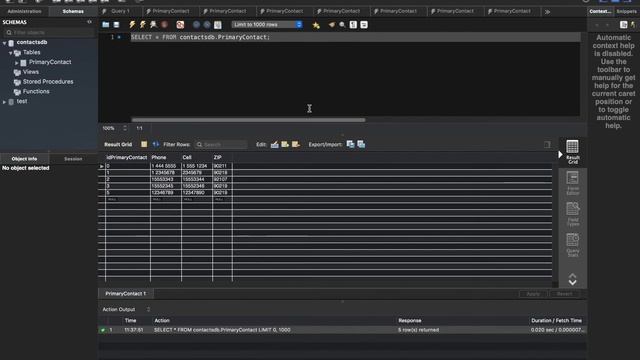Select the ZIP cell '92107'

point(222,179)
